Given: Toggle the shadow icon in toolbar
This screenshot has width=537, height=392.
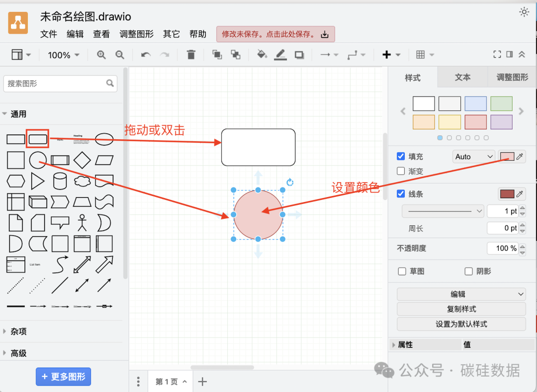Looking at the screenshot, I should 299,55.
